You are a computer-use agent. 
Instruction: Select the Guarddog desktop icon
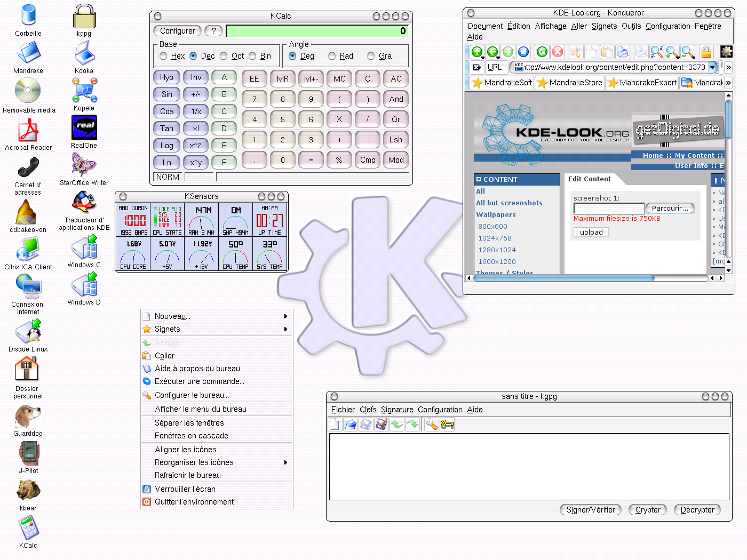point(28,421)
